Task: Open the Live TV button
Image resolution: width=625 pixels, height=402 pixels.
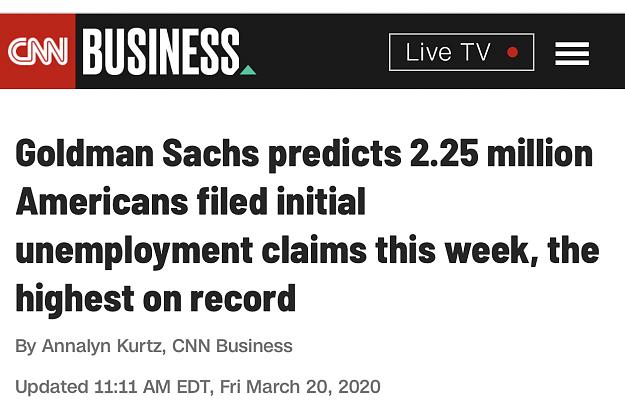Action: click(x=461, y=52)
